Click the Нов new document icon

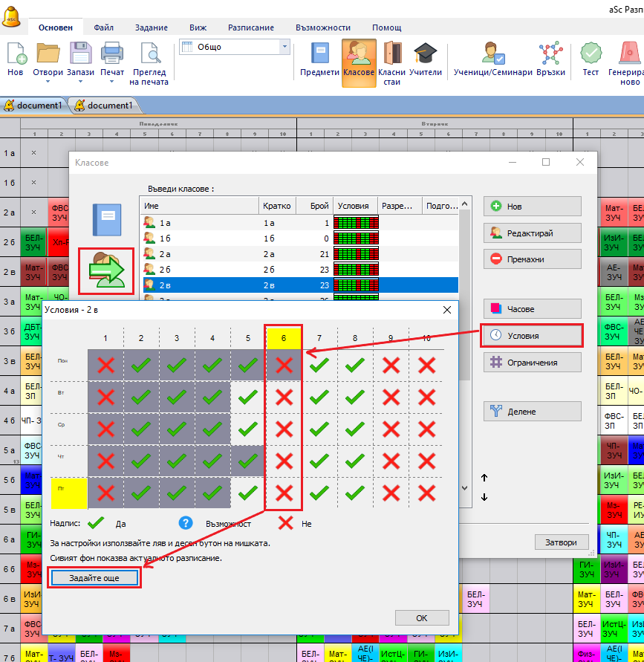point(16,56)
